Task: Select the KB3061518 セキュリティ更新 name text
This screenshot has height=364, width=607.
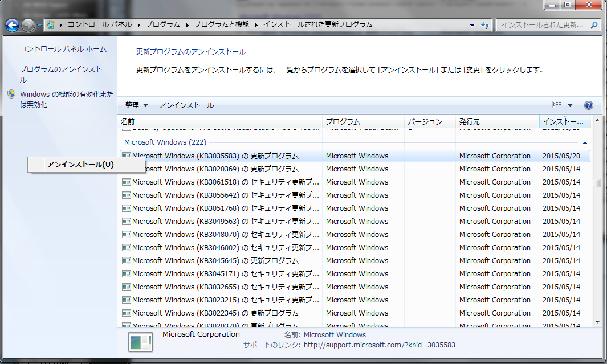Action: point(226,182)
